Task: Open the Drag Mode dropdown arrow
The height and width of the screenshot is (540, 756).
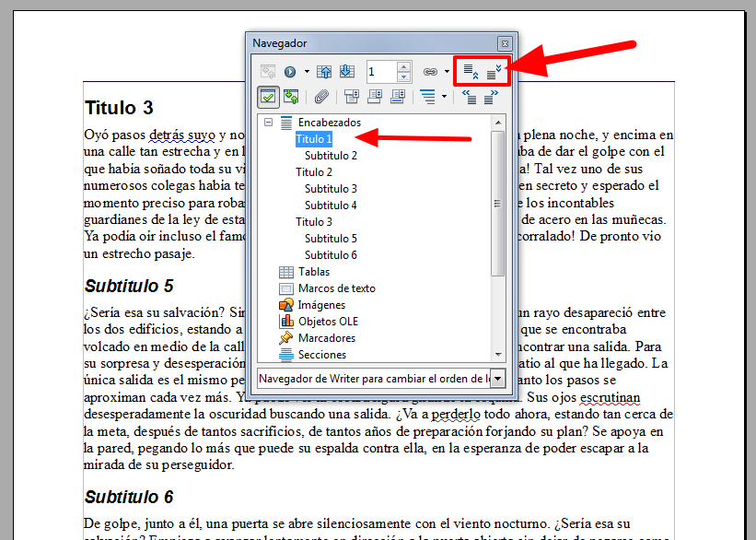Action: [x=447, y=72]
